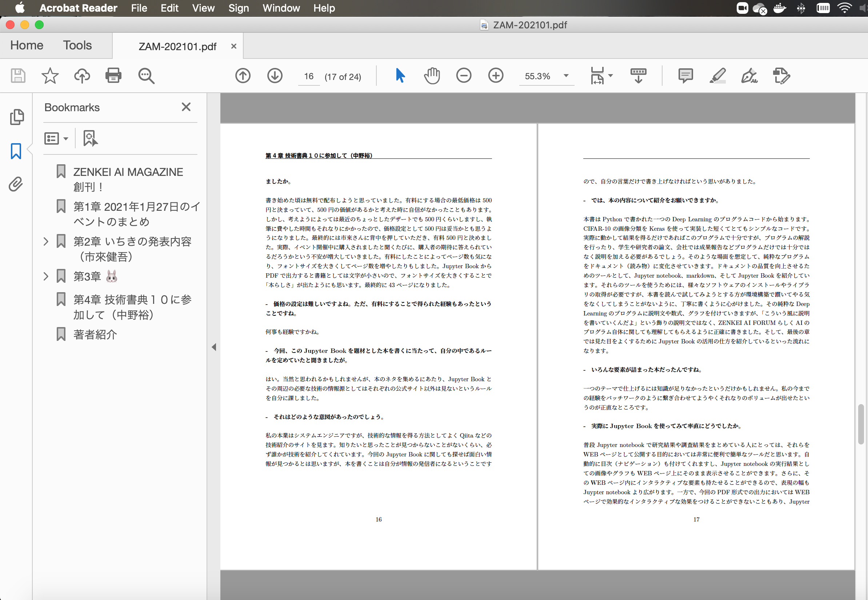This screenshot has width=868, height=600.
Task: Select the ZAM-202101.pdf document tab
Action: (177, 46)
